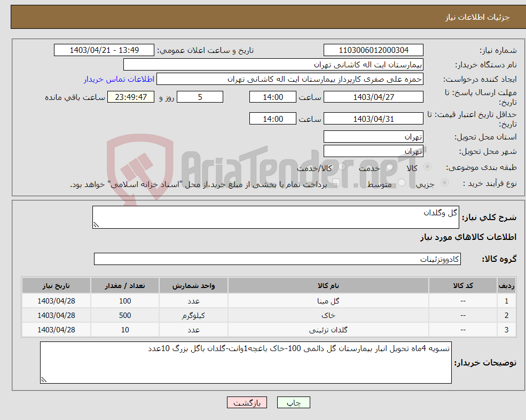Viewport: 526px width, 420px height.
Task: Click the item name گل مینا
Action: (328, 301)
